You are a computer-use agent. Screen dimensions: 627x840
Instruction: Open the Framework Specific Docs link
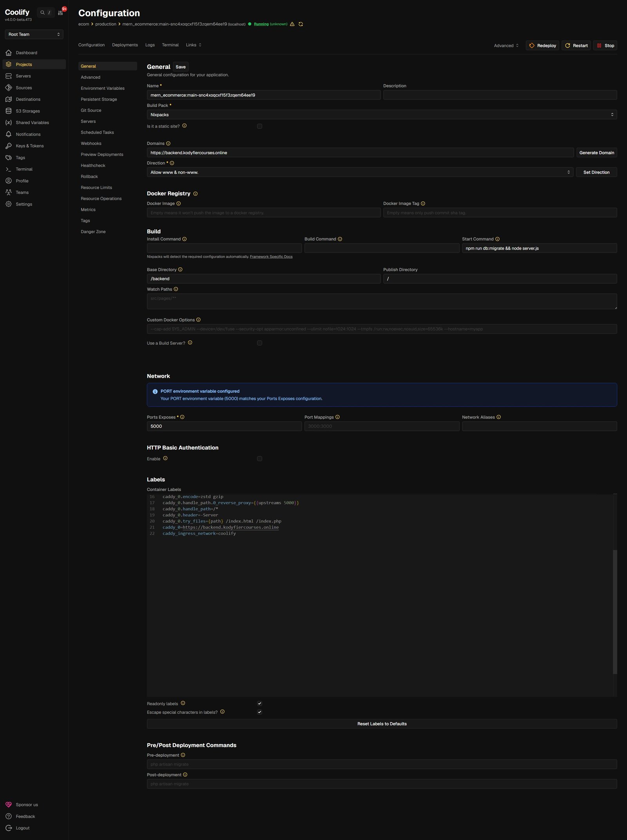pos(271,257)
